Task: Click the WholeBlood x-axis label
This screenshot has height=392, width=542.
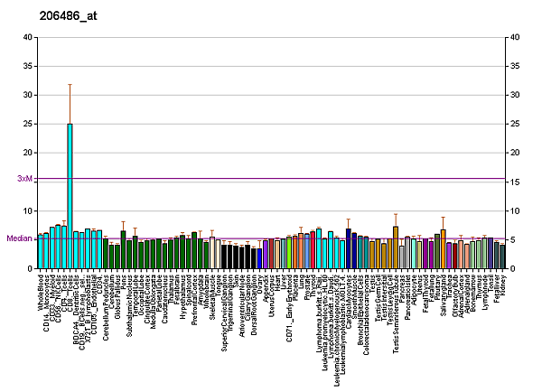Action: [x=42, y=293]
